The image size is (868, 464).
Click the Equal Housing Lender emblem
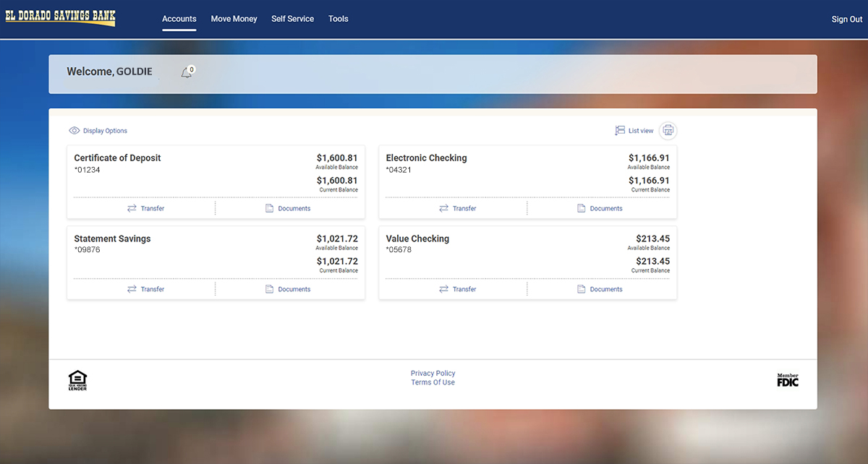77,379
